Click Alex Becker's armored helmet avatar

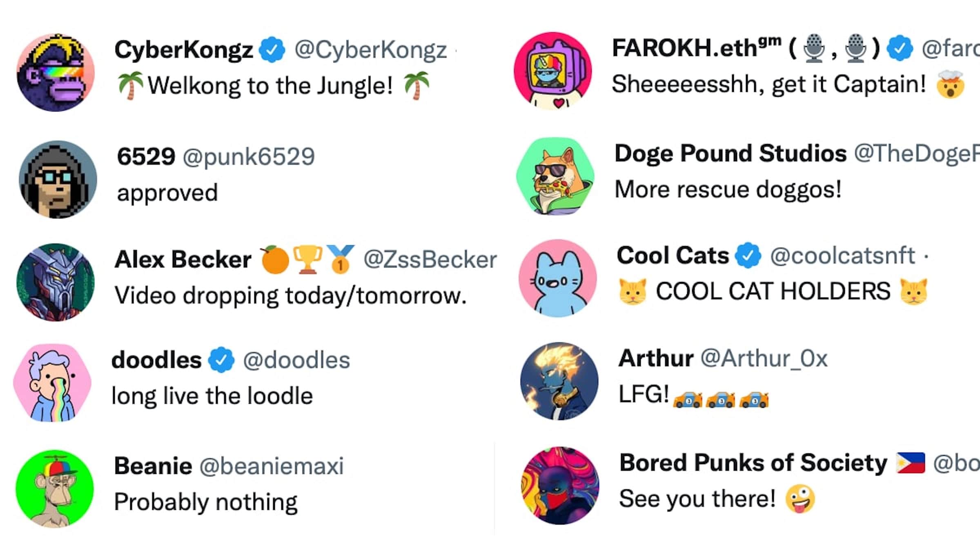pos(56,282)
